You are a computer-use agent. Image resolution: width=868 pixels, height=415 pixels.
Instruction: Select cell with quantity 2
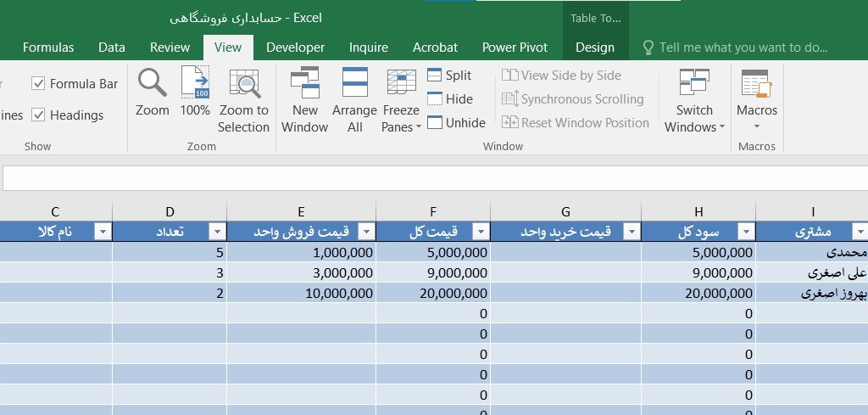click(x=170, y=293)
